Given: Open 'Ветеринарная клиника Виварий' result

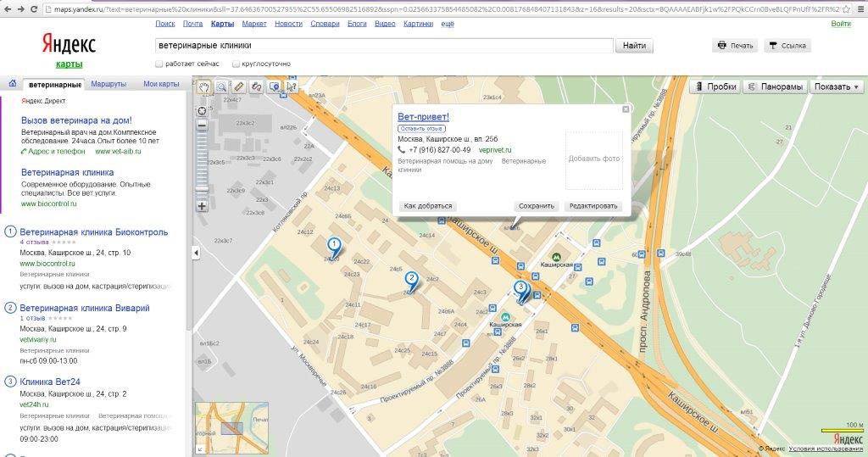Looking at the screenshot, I should coord(85,308).
